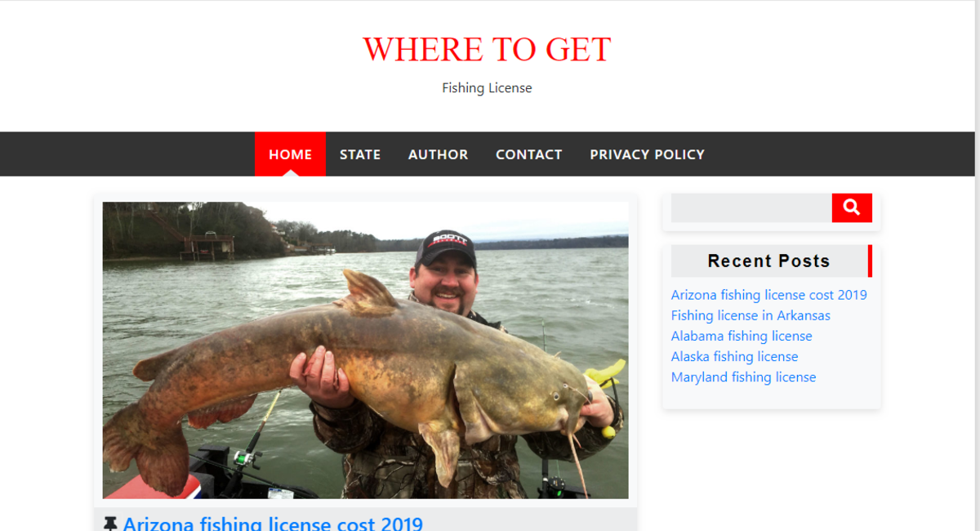Open the Alaska fishing license post

(734, 356)
